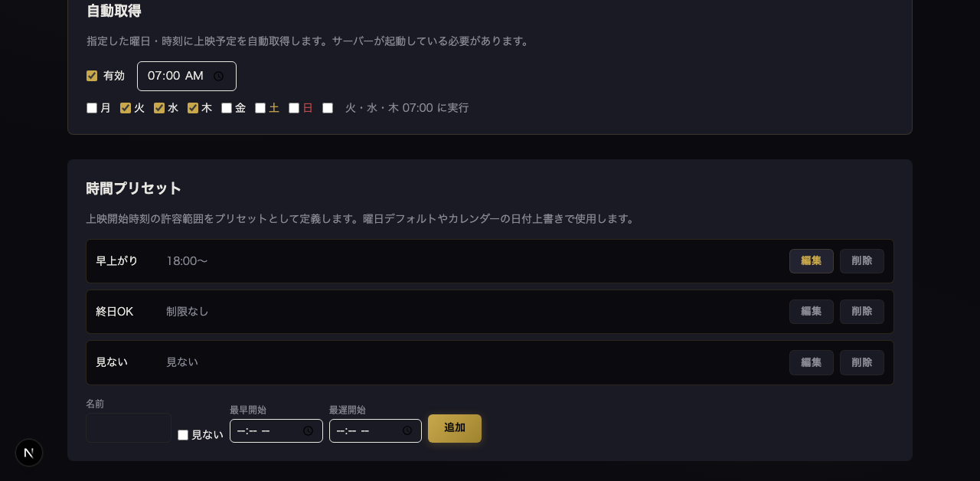980x481 pixels.
Task: Open the clock picker in the 最遅開始 field
Action: click(x=407, y=431)
